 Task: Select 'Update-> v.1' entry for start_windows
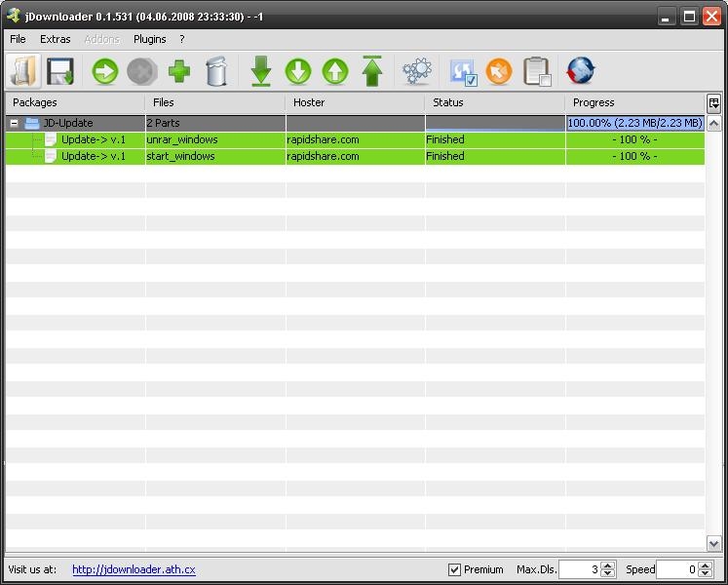[94, 157]
